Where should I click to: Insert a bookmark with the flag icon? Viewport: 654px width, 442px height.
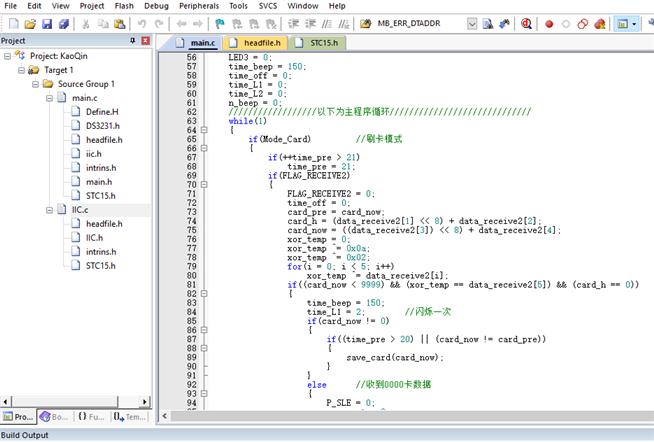(x=219, y=24)
